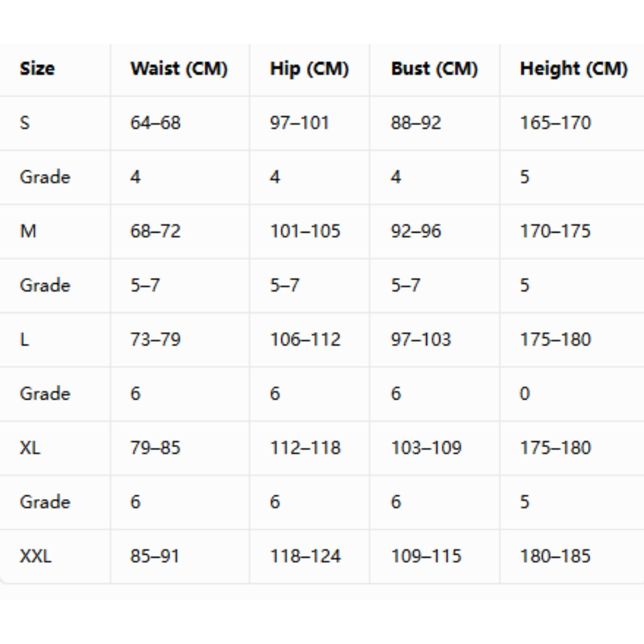Click hip value 118–124 in XXL row
644x644 pixels.
(305, 556)
